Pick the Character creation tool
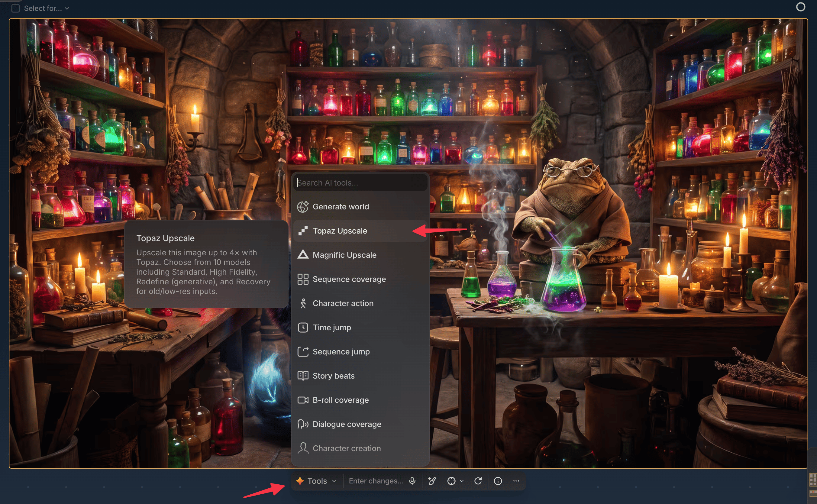 pos(360,448)
